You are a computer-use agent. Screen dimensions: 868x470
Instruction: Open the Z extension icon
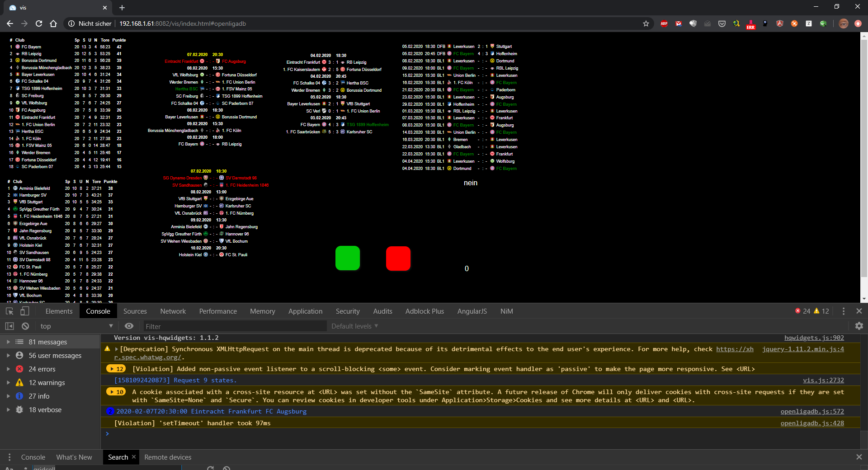point(809,23)
